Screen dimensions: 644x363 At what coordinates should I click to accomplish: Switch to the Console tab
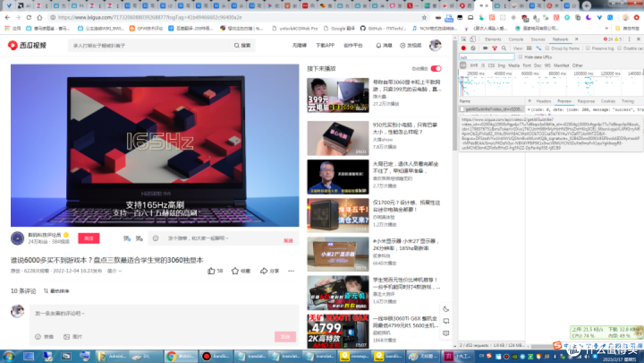point(516,39)
